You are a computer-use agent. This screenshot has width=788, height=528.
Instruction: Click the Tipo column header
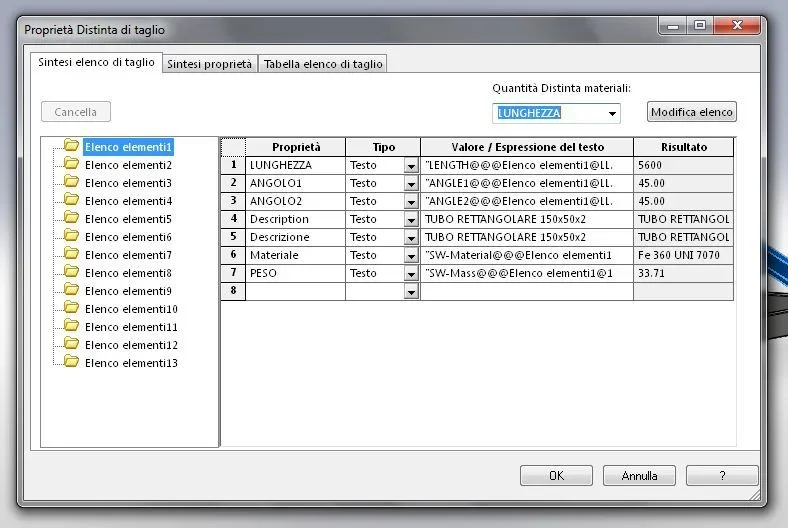point(383,147)
